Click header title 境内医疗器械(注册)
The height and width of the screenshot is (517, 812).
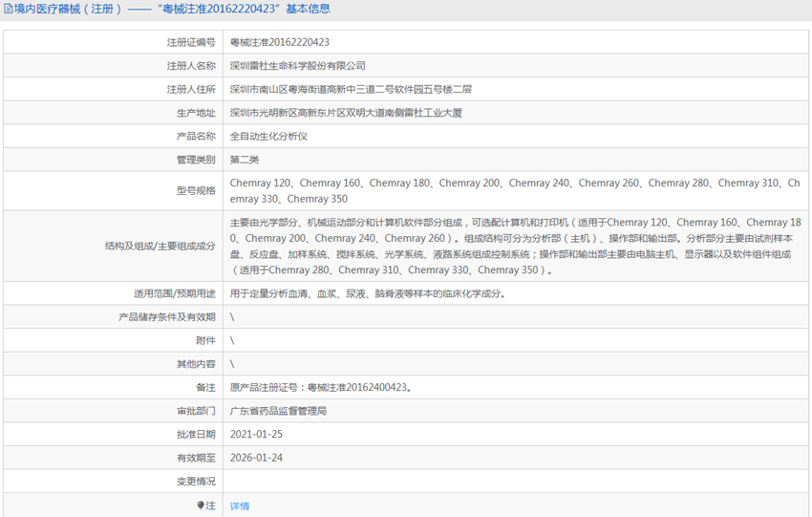[x=68, y=9]
